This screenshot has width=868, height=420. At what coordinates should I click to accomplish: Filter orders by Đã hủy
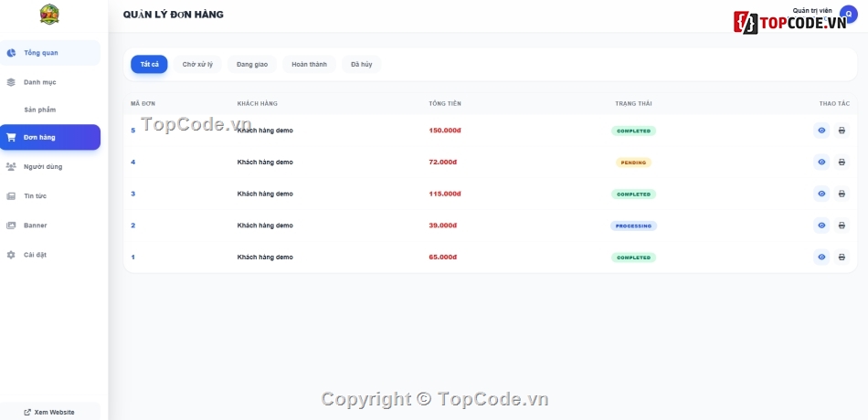pos(362,64)
